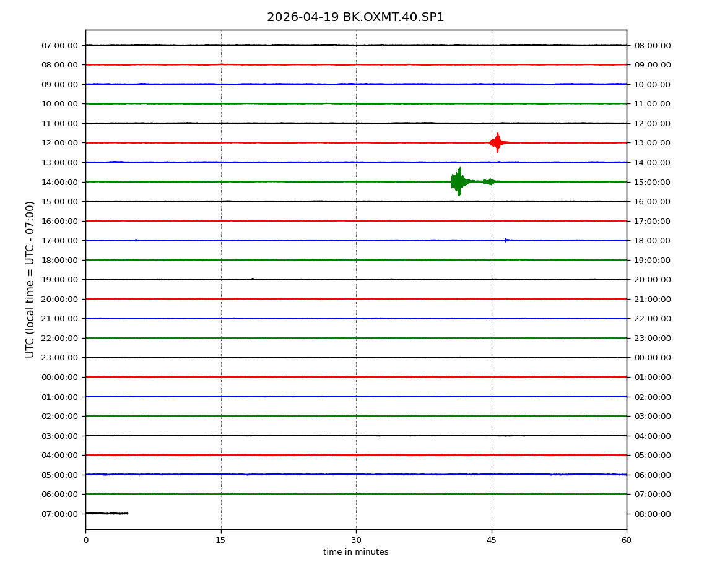The height and width of the screenshot is (588, 712).
Task: Click the "time in minutes" x-axis label
Action: (x=355, y=552)
